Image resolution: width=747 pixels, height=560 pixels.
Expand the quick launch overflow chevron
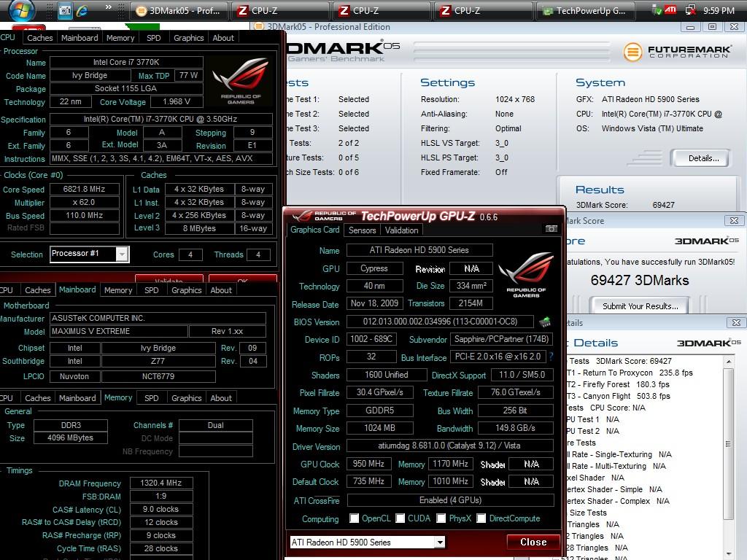(x=109, y=7)
